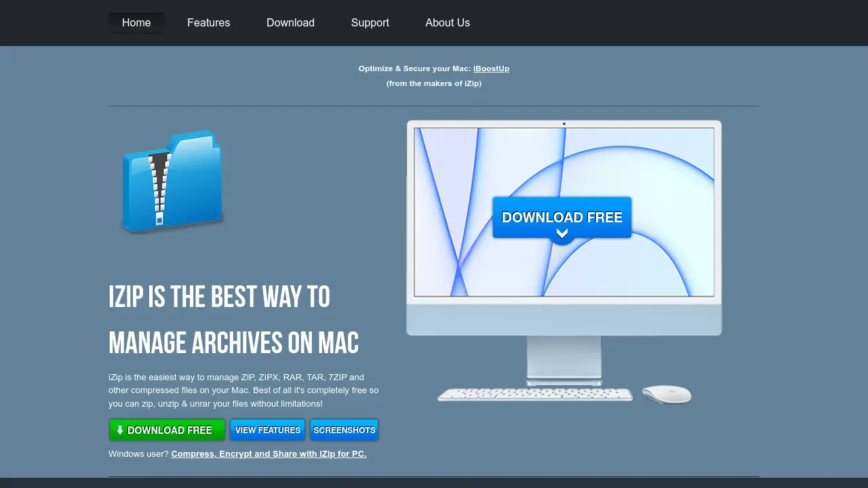The height and width of the screenshot is (488, 868).
Task: Click the green DOWNLOAD FREE button
Action: click(167, 430)
